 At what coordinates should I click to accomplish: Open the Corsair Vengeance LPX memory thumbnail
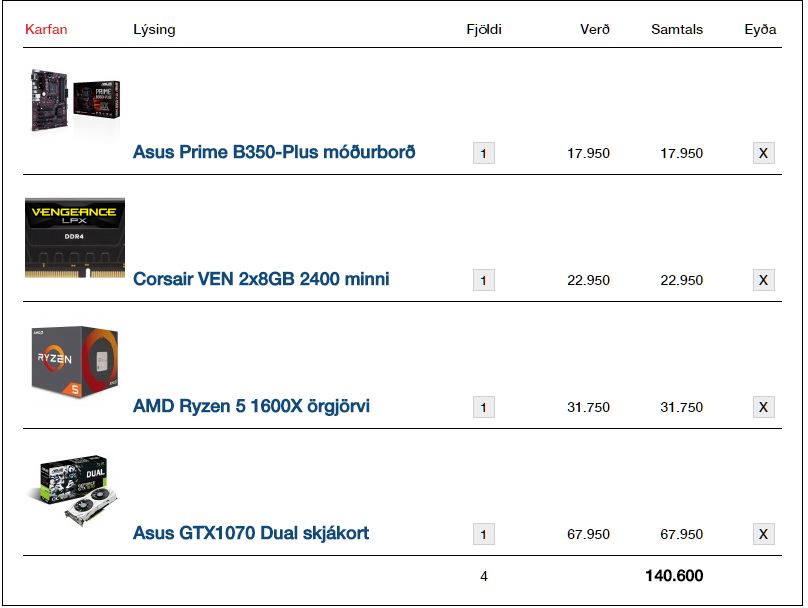point(75,237)
